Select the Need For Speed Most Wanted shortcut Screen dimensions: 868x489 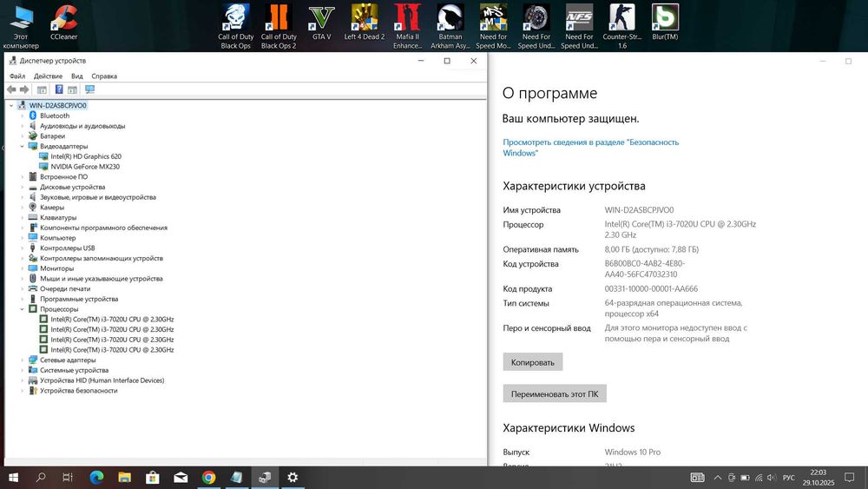493,26
